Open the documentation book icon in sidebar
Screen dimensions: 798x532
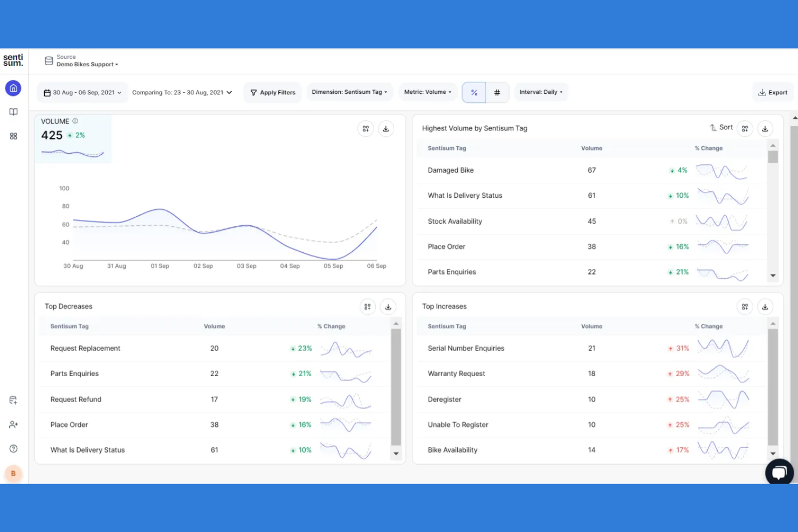coord(13,112)
